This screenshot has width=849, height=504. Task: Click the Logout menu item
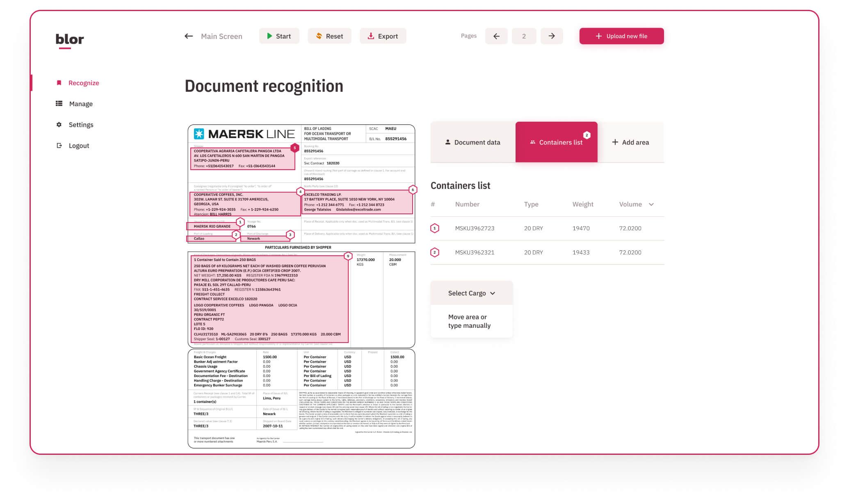pos(79,146)
